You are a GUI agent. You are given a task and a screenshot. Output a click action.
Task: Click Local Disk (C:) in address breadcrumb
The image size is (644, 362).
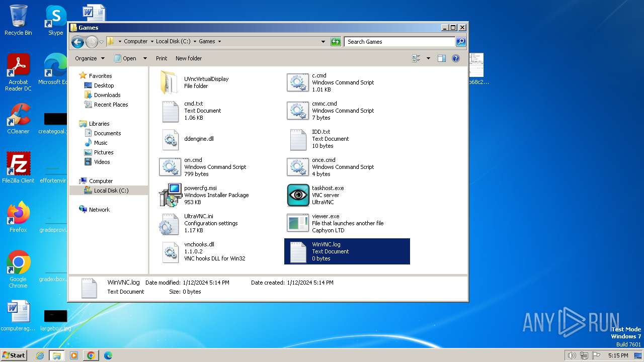click(x=173, y=42)
